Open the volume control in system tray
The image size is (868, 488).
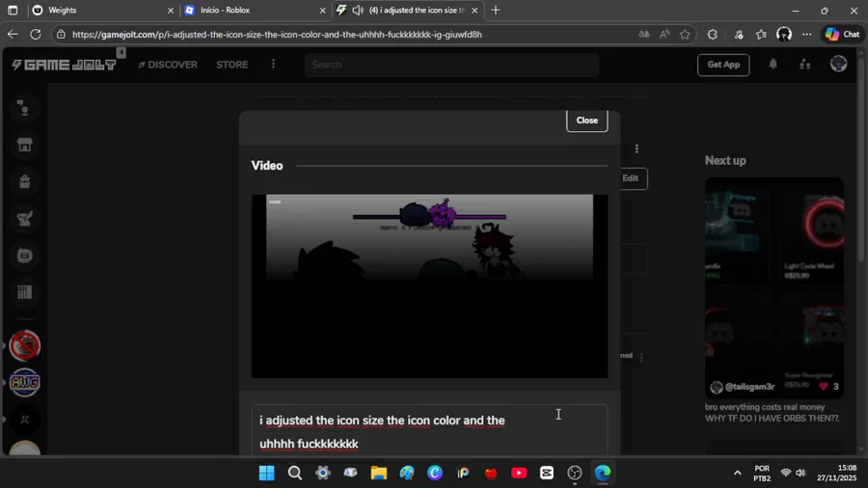pyautogui.click(x=800, y=474)
